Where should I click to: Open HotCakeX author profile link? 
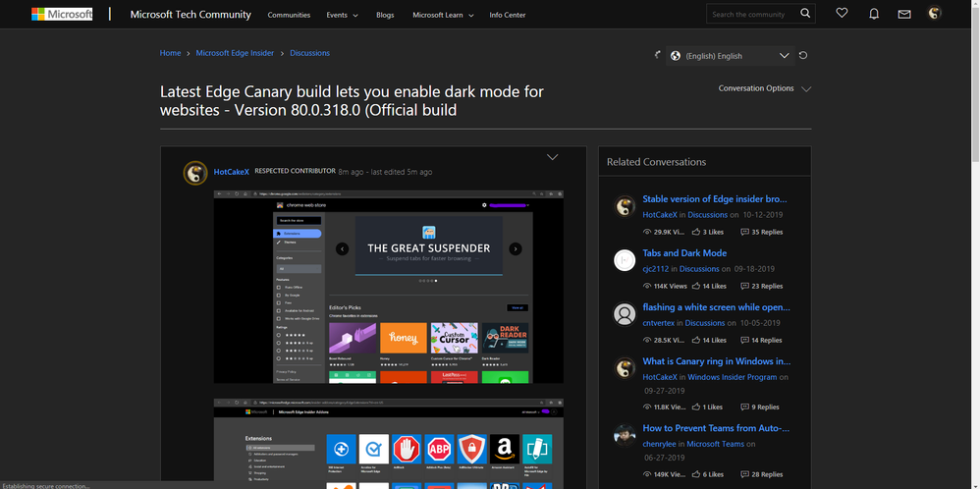(x=231, y=172)
